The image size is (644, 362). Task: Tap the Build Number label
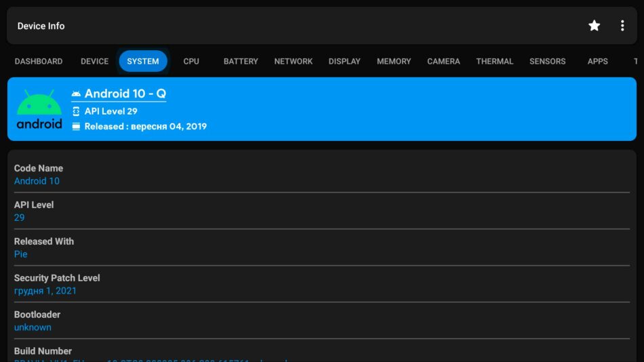(x=43, y=351)
